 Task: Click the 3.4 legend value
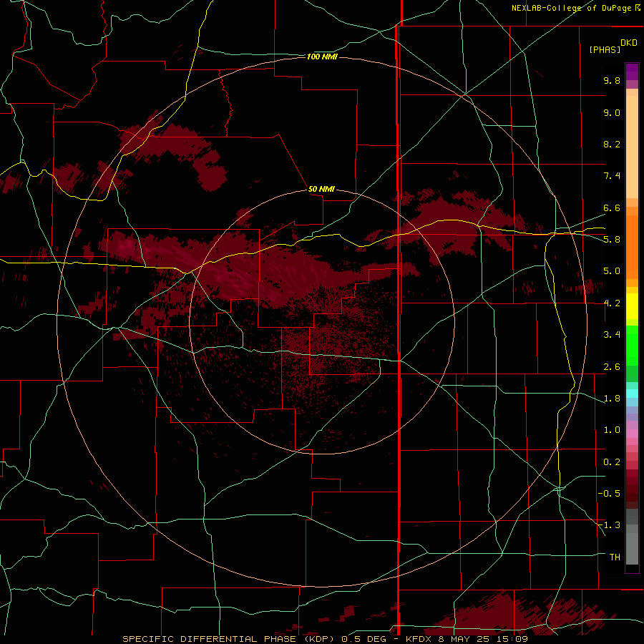pos(612,335)
